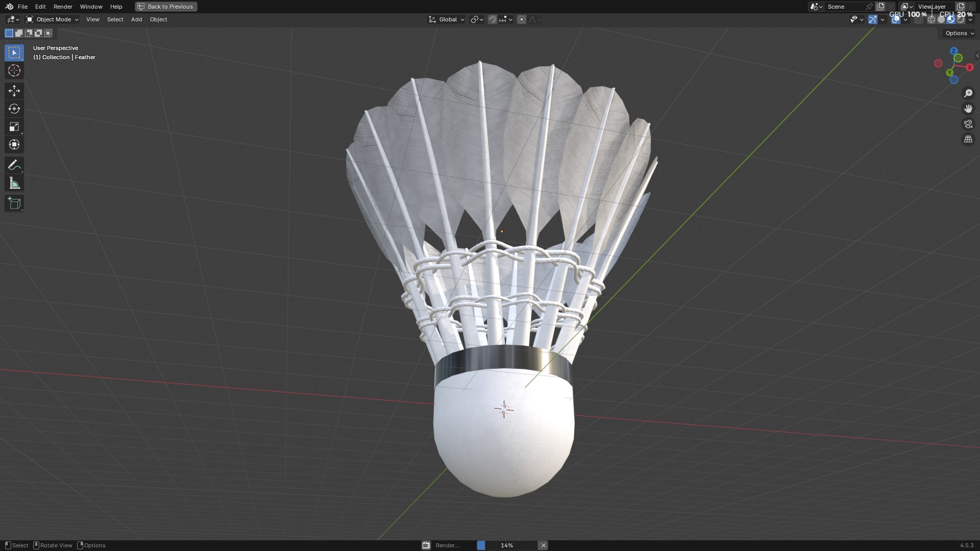Click the render progress bar at 14%
The width and height of the screenshot is (980, 551).
click(x=507, y=545)
